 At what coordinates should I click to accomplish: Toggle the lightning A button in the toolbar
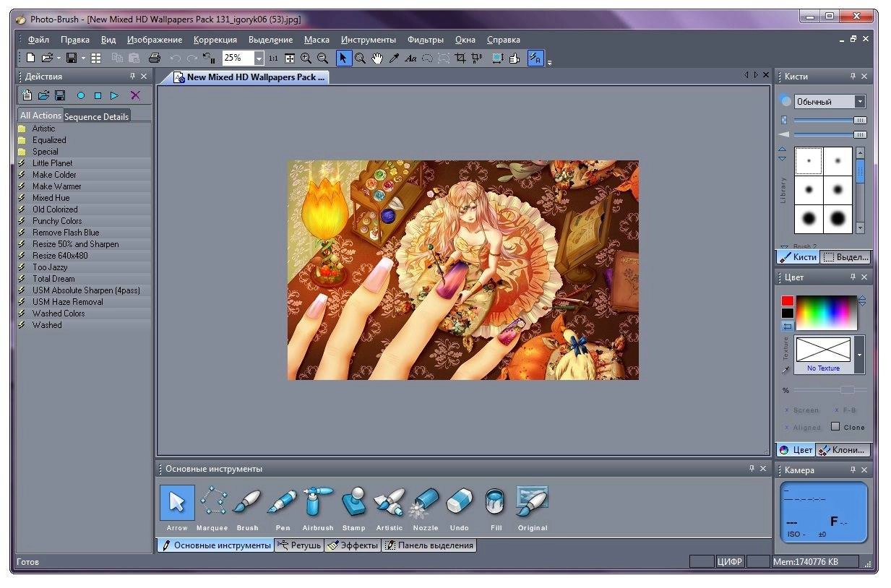point(535,58)
